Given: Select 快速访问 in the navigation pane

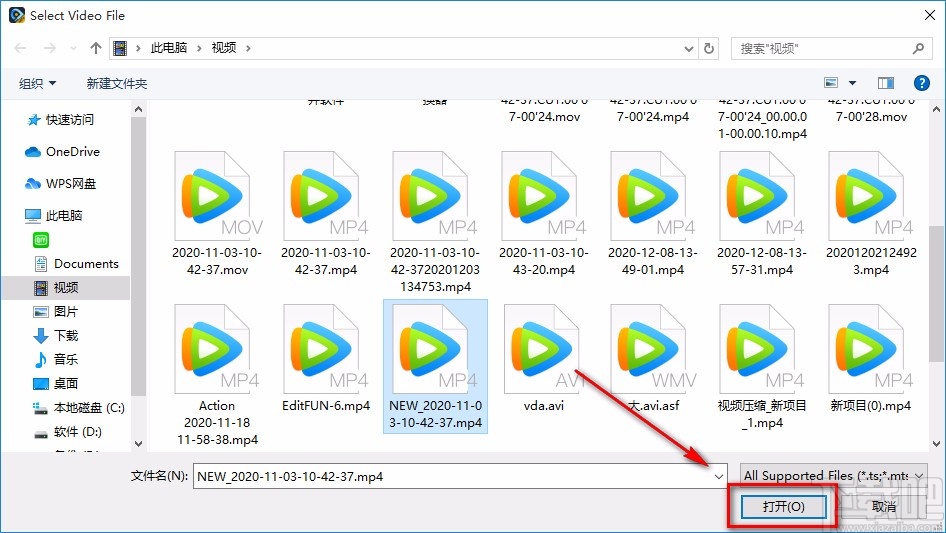Looking at the screenshot, I should point(60,120).
